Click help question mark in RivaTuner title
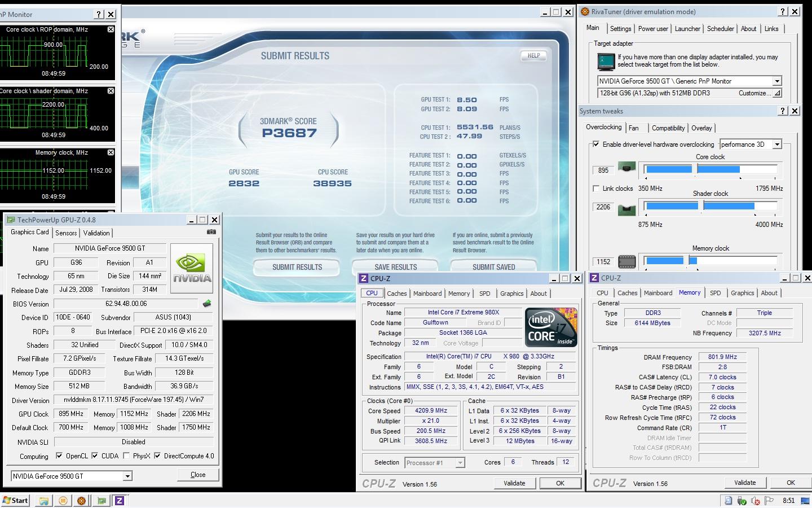The image size is (812, 508). click(x=783, y=11)
